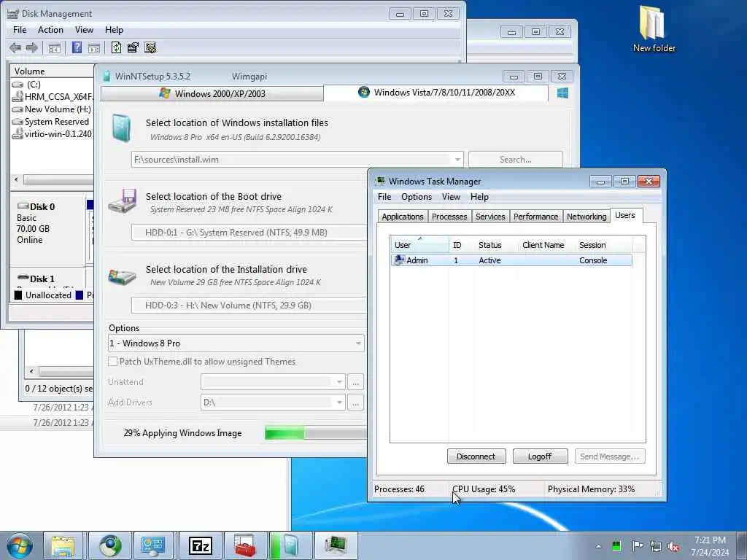Open Windows Explorer from the taskbar
This screenshot has width=747, height=560.
click(63, 545)
